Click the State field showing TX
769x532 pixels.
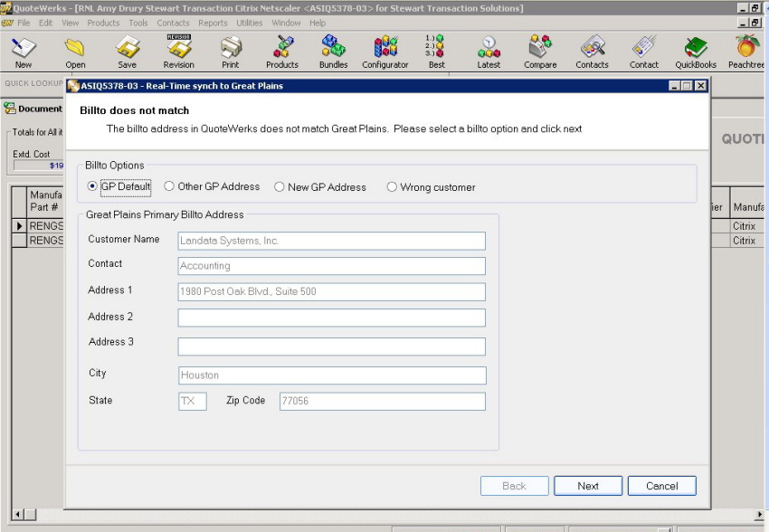point(192,401)
